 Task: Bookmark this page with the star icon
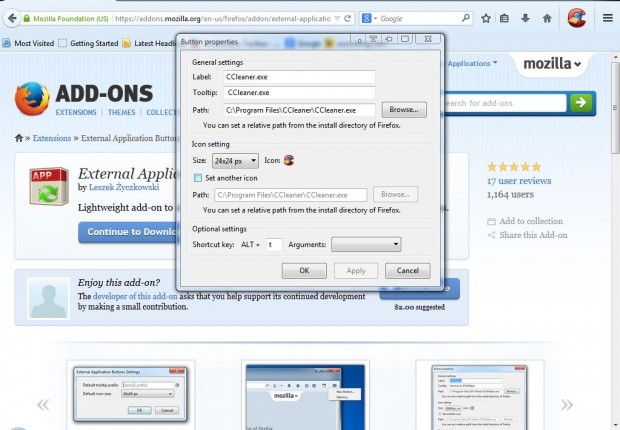pyautogui.click(x=486, y=18)
